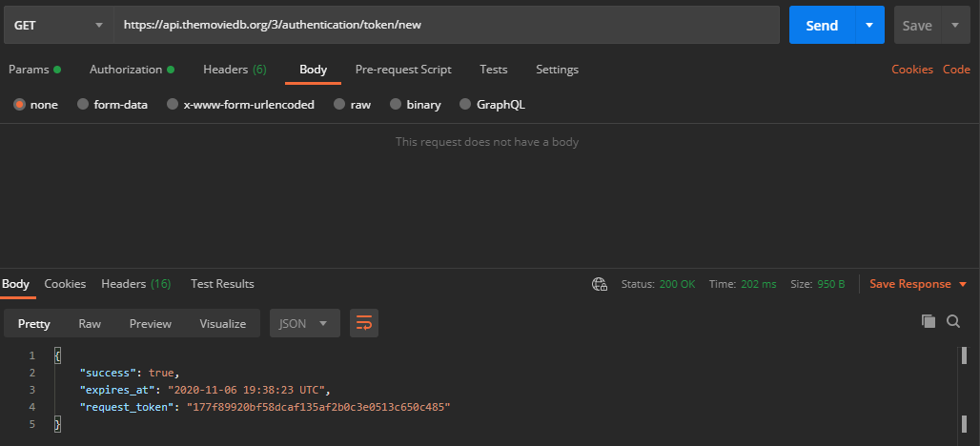Viewport: 980px width, 446px height.
Task: Click the blue Send button
Action: 822,25
